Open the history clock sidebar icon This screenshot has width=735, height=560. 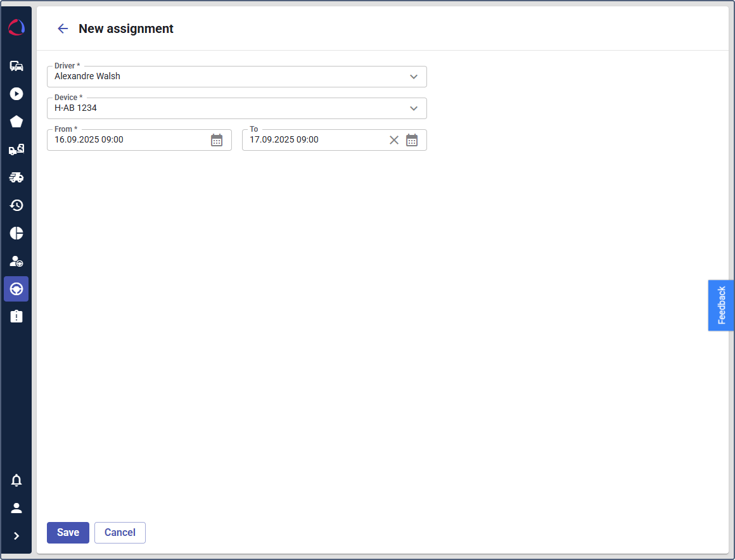(16, 205)
